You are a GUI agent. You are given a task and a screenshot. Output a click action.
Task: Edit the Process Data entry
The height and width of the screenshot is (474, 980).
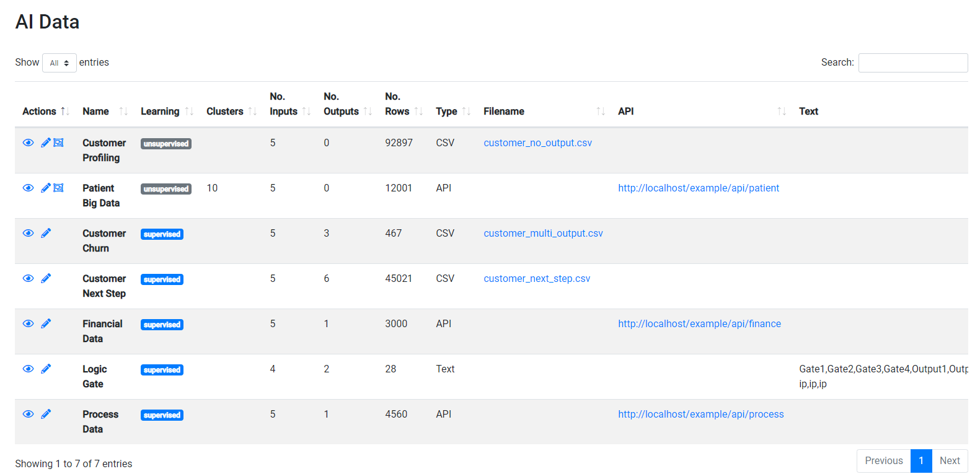(46, 415)
